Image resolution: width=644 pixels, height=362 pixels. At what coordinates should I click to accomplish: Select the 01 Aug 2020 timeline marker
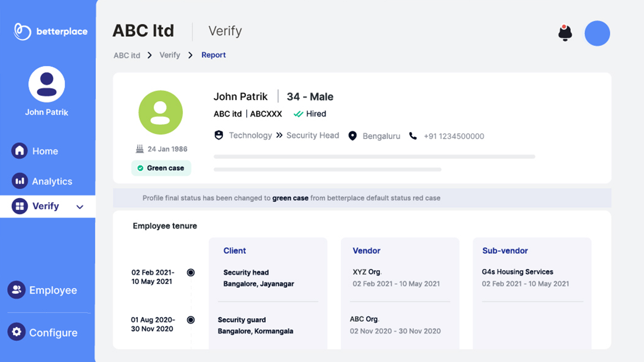[x=191, y=320]
